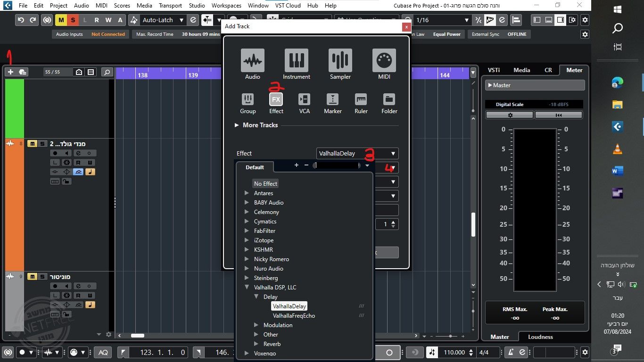Click the plug-in search field in selector

pos(337,165)
